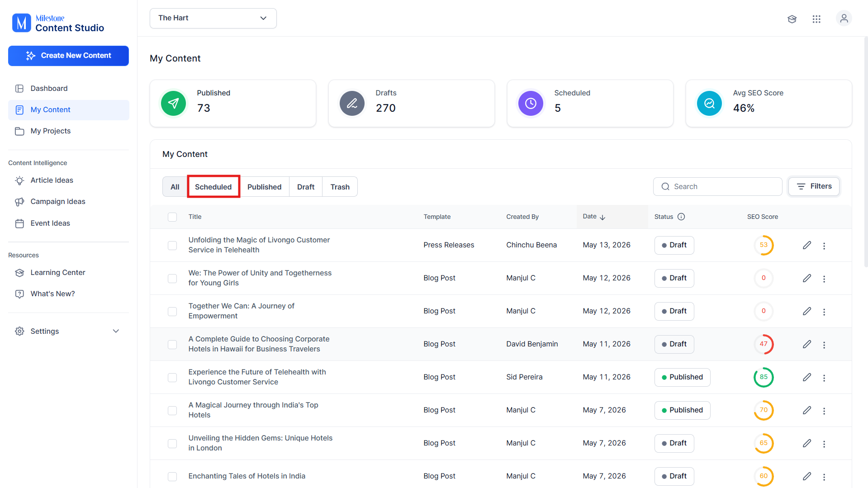
Task: Open the Filters button
Action: click(814, 186)
